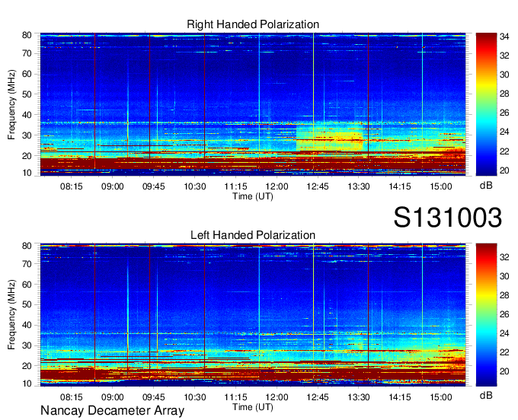
Task: Click 10 MHz tick on left-handed frequency axis
Action: [27, 383]
